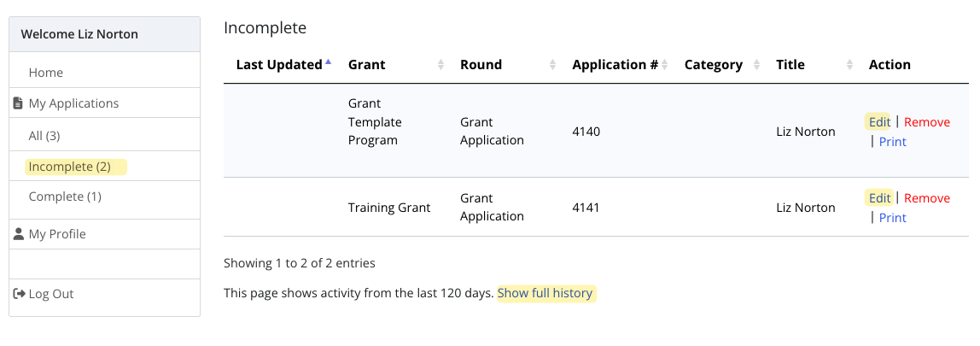The width and height of the screenshot is (980, 346).
Task: View Complete (1) applications
Action: pos(65,196)
